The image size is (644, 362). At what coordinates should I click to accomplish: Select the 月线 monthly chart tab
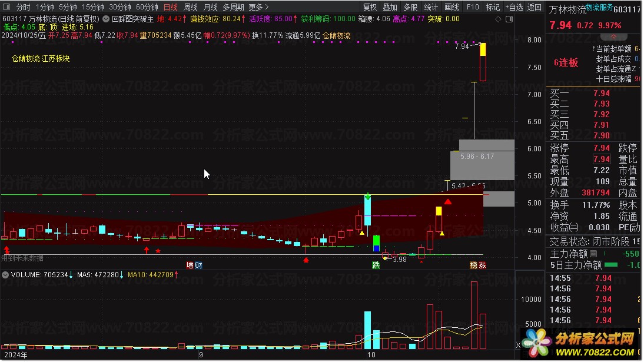(x=211, y=7)
